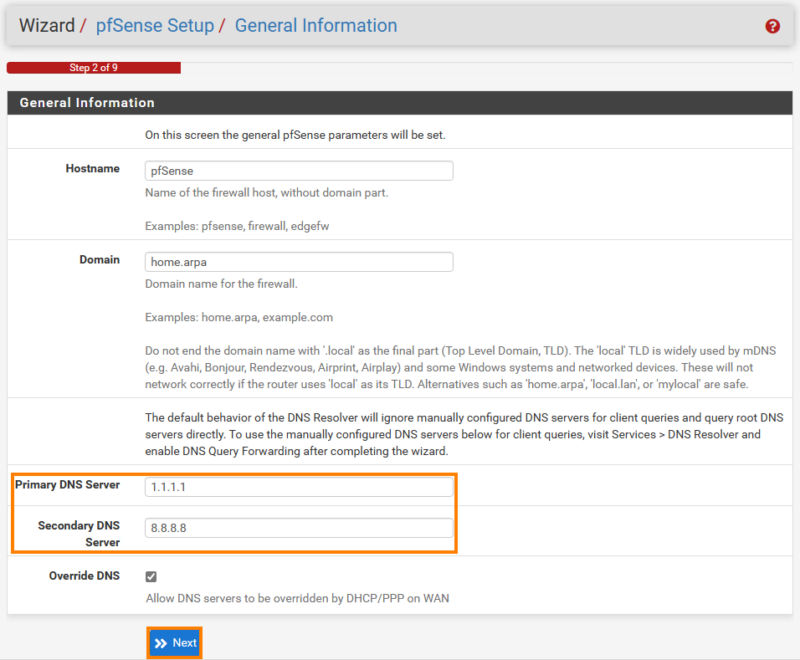Click the Hostname input field
The width and height of the screenshot is (800, 660).
point(299,171)
